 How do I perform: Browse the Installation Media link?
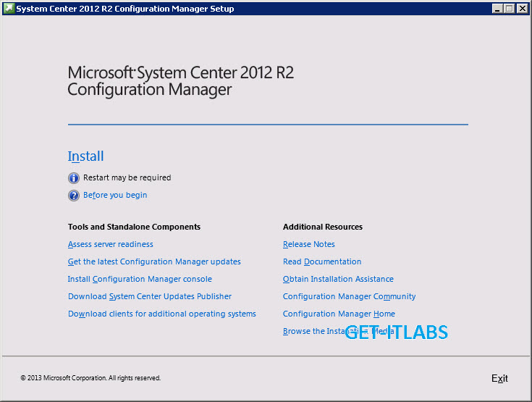coord(339,331)
